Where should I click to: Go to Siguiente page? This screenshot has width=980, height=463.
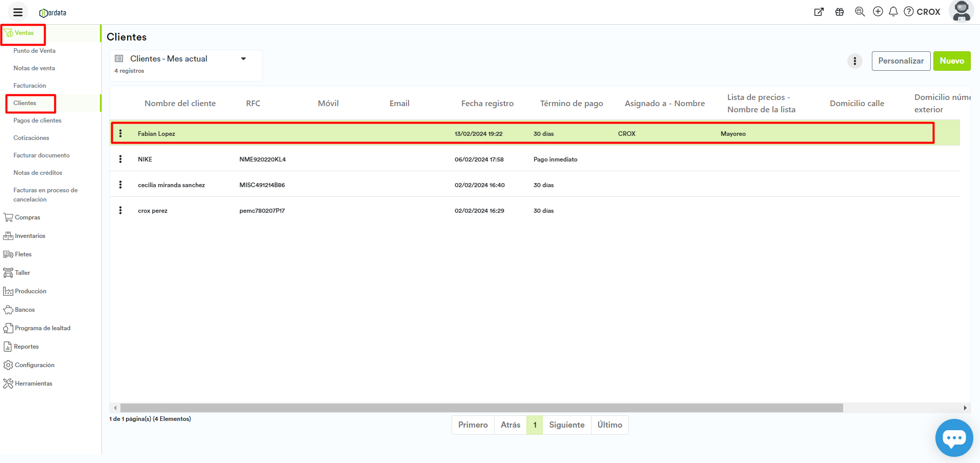click(566, 425)
